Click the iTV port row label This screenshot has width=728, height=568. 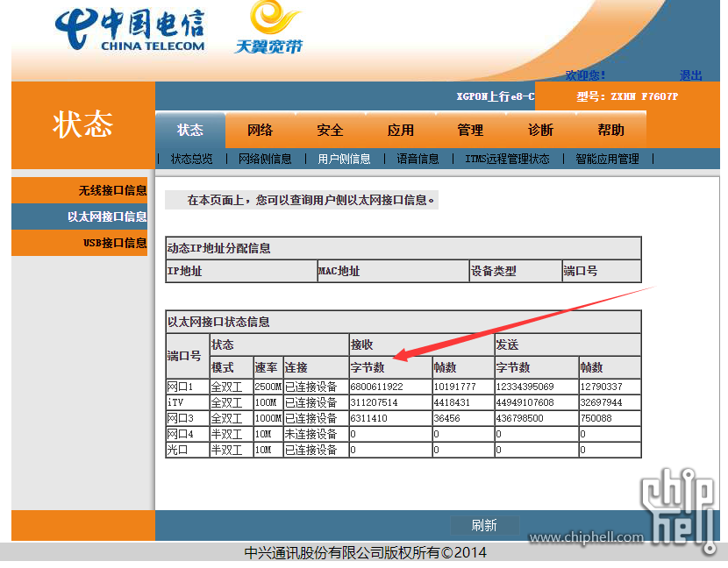pyautogui.click(x=175, y=402)
